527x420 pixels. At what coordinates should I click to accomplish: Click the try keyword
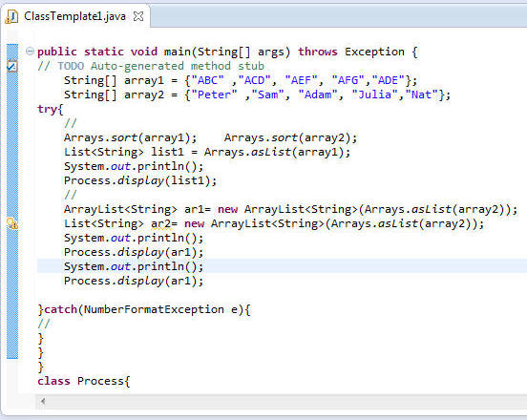(x=48, y=109)
